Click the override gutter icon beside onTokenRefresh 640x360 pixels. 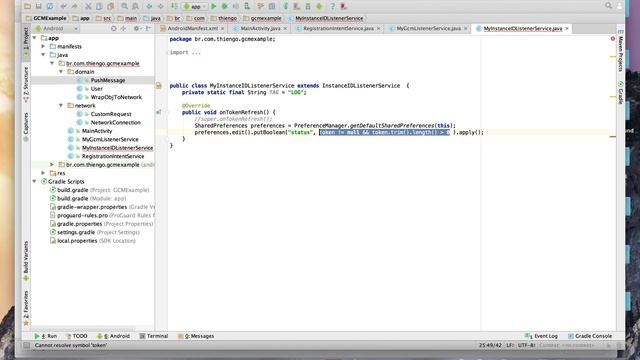[159, 112]
